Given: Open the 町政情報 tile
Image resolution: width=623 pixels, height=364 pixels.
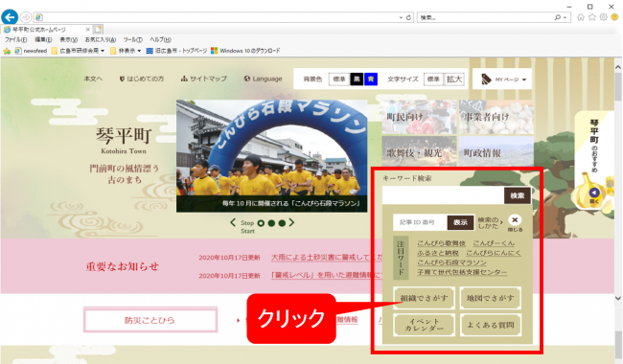Looking at the screenshot, I should point(496,151).
